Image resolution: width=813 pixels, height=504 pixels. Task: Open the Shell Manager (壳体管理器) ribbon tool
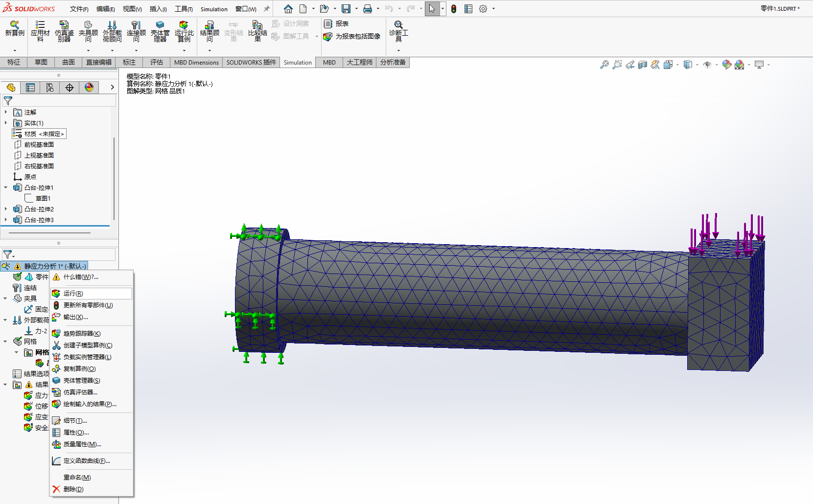pos(160,32)
